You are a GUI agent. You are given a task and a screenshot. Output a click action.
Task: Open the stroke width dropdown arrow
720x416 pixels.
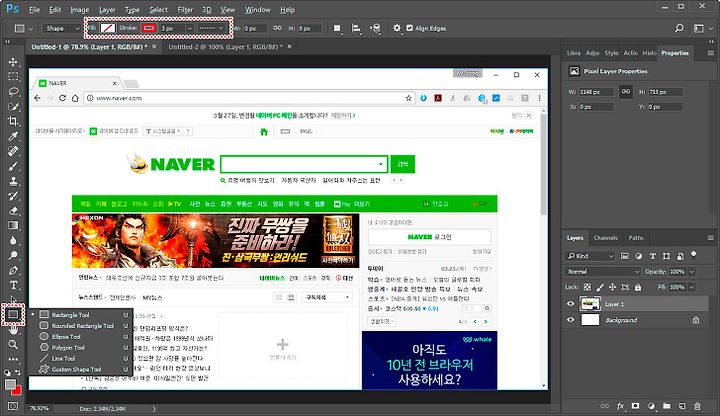point(190,28)
